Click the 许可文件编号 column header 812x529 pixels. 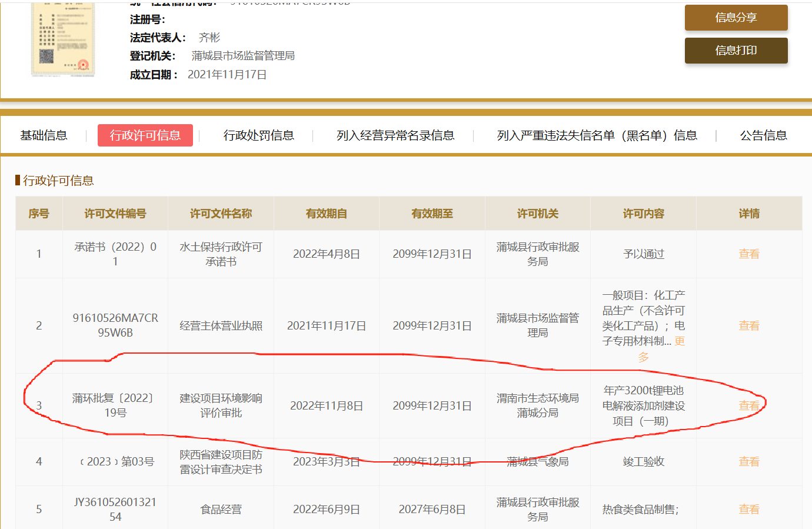[115, 214]
